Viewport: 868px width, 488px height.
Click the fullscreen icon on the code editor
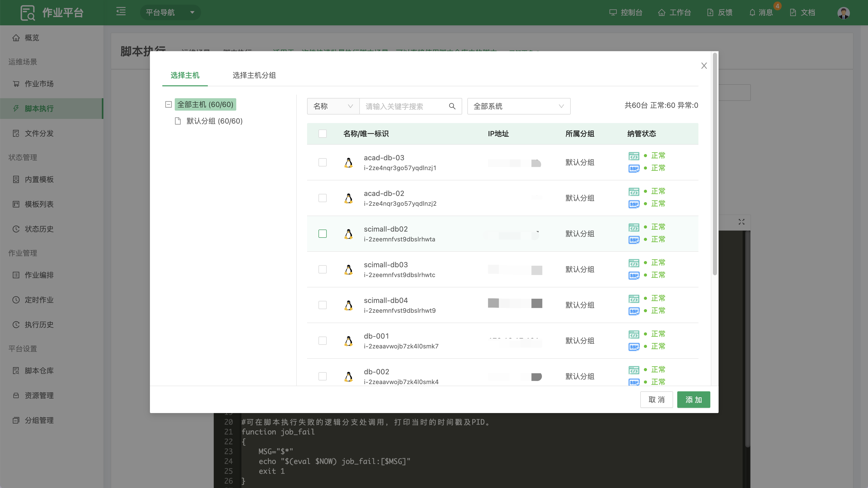[x=741, y=222]
